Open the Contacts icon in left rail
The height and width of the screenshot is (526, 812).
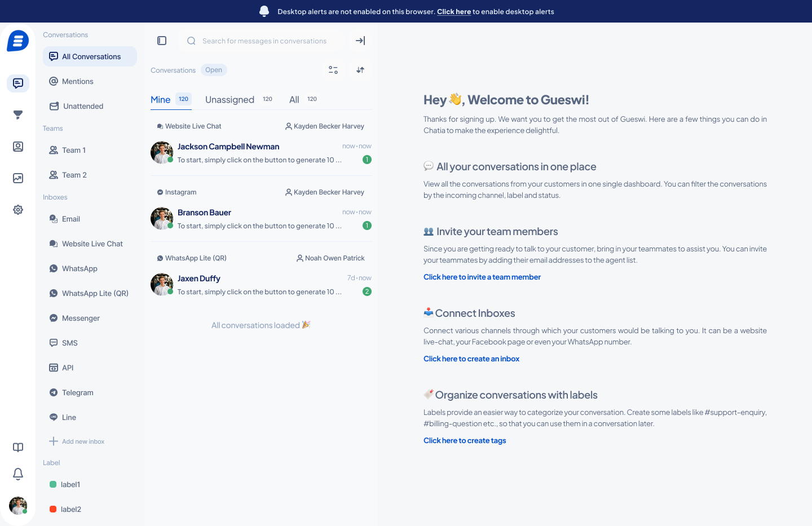point(18,147)
